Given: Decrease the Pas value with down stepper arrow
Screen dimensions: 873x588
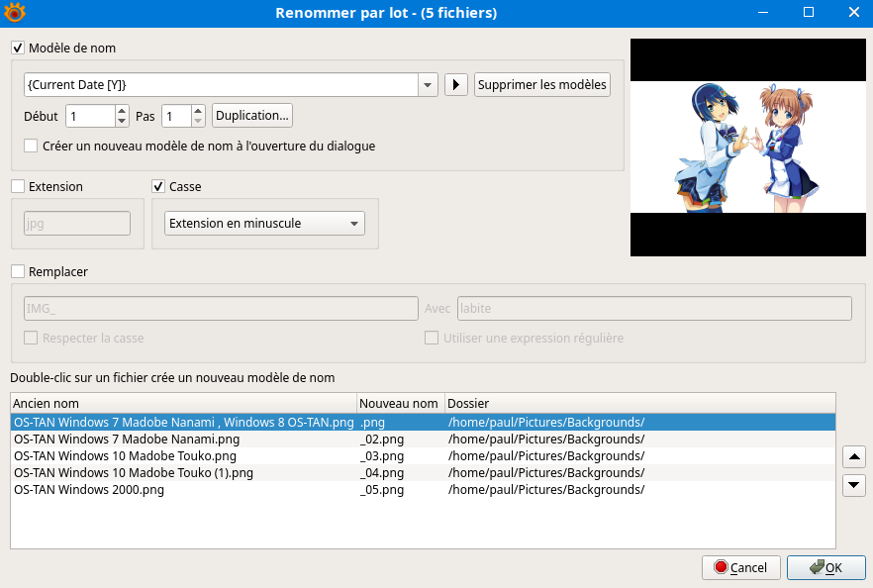Looking at the screenshot, I should pos(198,122).
